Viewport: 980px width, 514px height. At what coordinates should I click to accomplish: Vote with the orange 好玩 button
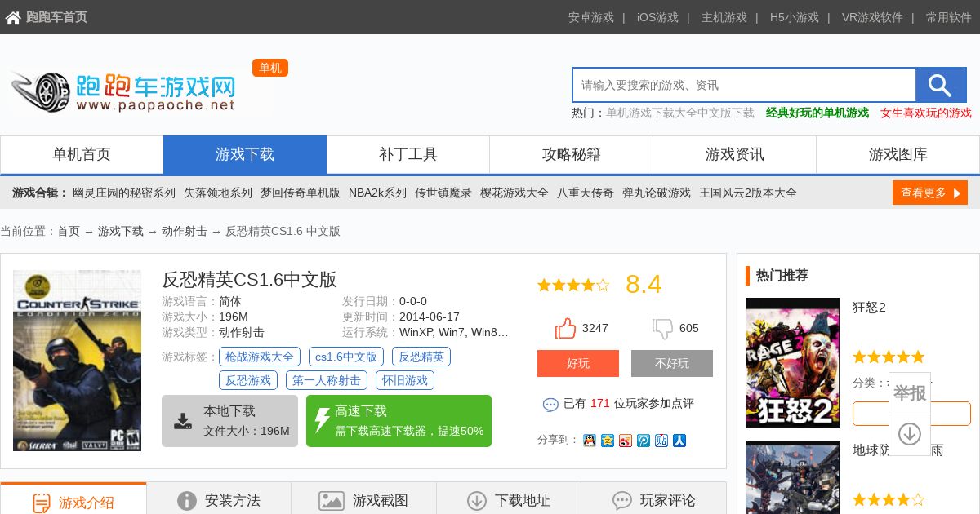click(578, 363)
